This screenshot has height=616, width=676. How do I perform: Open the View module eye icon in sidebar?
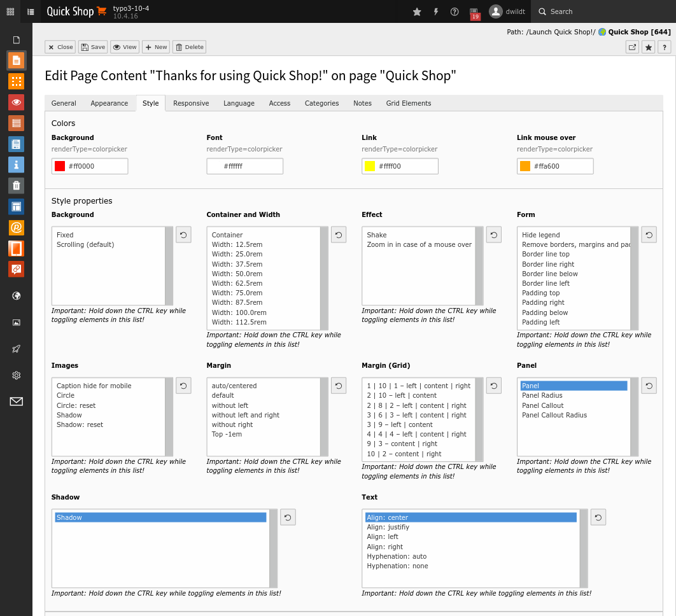[x=17, y=102]
